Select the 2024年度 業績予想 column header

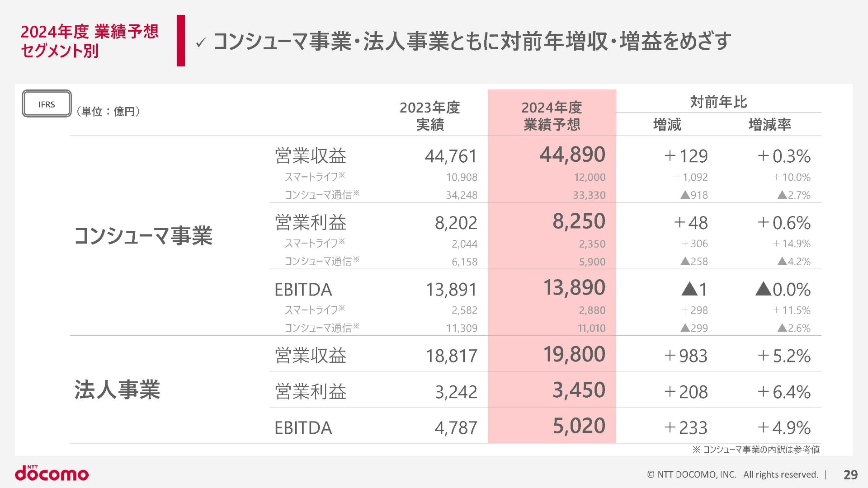pos(552,116)
